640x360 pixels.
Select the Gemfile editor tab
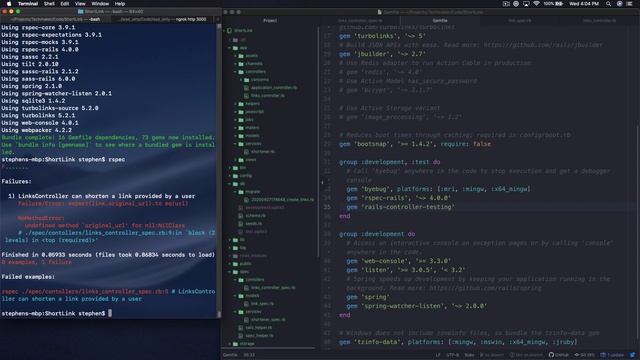click(x=440, y=20)
